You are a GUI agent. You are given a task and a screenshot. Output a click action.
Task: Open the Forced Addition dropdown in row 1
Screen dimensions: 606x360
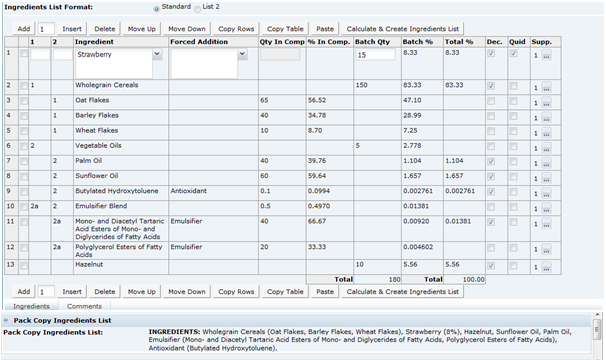(242, 54)
